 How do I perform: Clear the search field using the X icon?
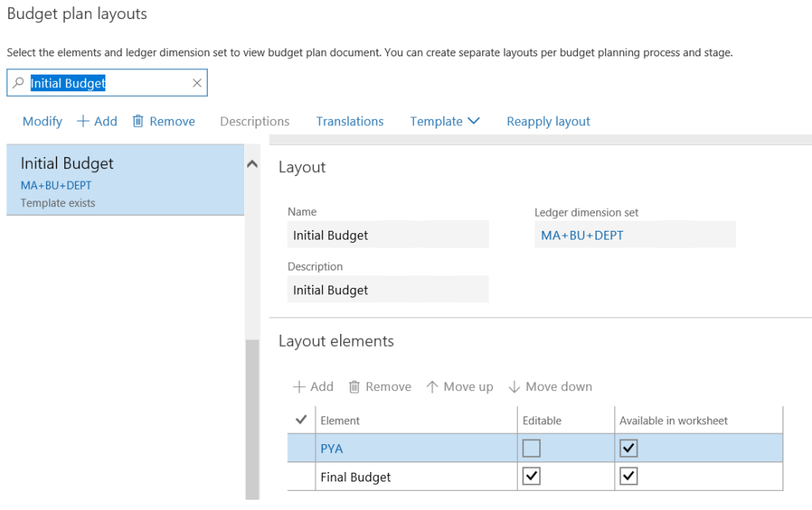(197, 82)
